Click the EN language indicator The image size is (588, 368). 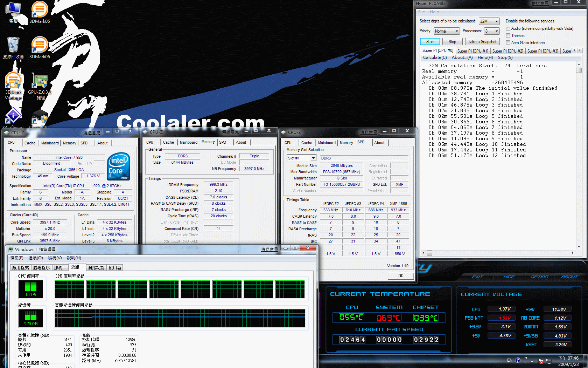click(510, 360)
